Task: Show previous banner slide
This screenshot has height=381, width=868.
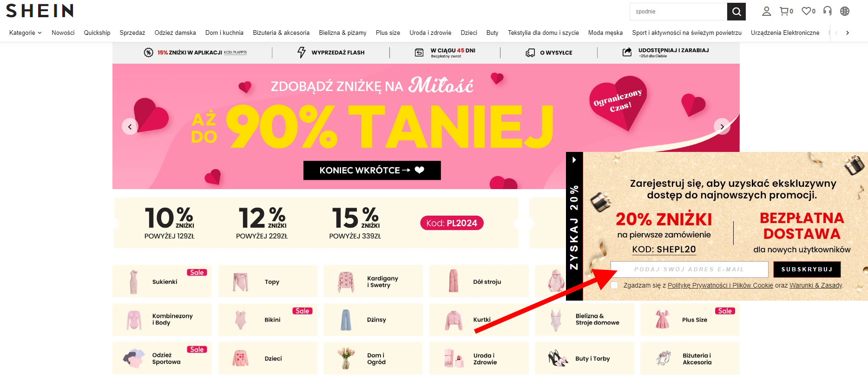Action: [x=130, y=126]
